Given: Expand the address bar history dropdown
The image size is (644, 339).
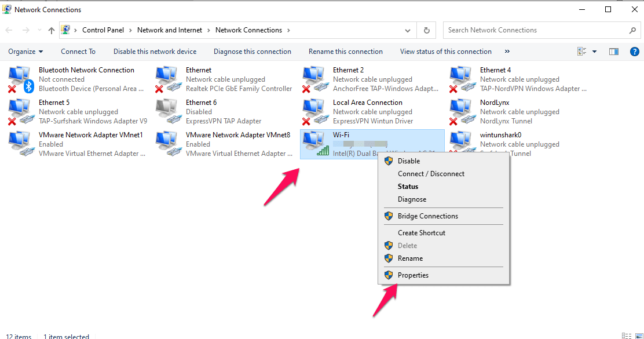Looking at the screenshot, I should [408, 30].
